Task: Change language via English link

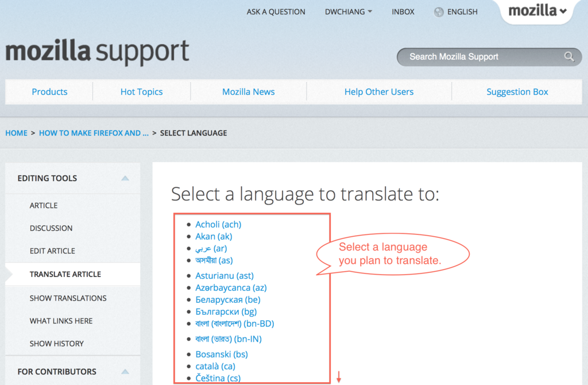Action: [462, 11]
